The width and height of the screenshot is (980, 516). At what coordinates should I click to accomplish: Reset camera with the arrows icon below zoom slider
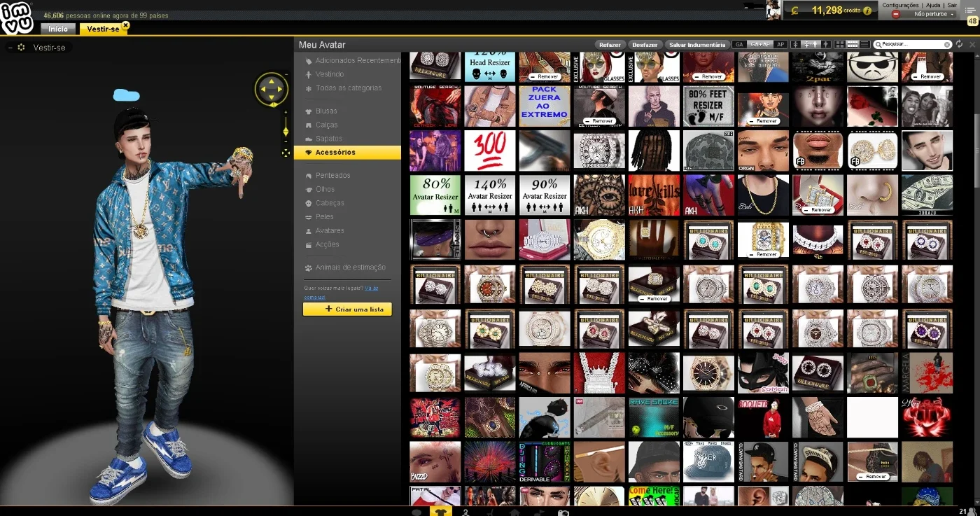point(286,153)
